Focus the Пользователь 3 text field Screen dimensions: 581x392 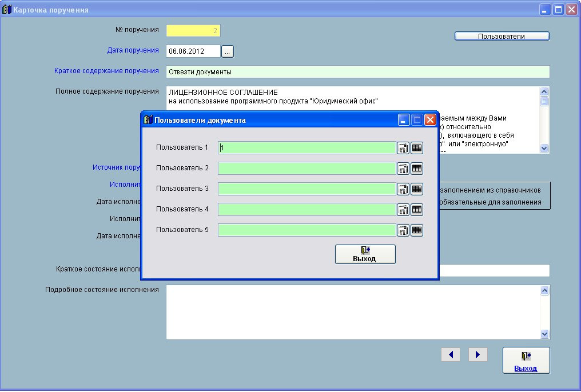pyautogui.click(x=307, y=189)
